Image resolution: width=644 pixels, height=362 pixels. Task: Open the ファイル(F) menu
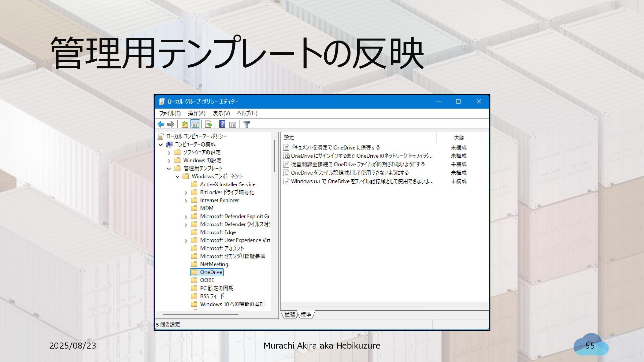pyautogui.click(x=170, y=113)
